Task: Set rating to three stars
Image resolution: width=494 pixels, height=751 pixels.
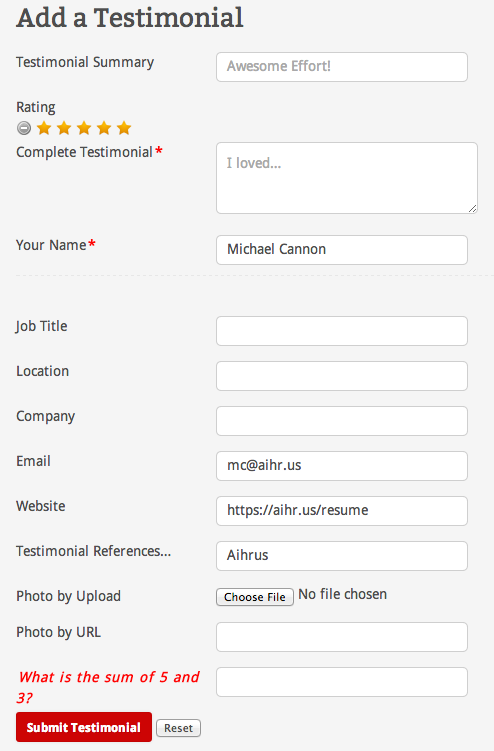Action: 84,128
